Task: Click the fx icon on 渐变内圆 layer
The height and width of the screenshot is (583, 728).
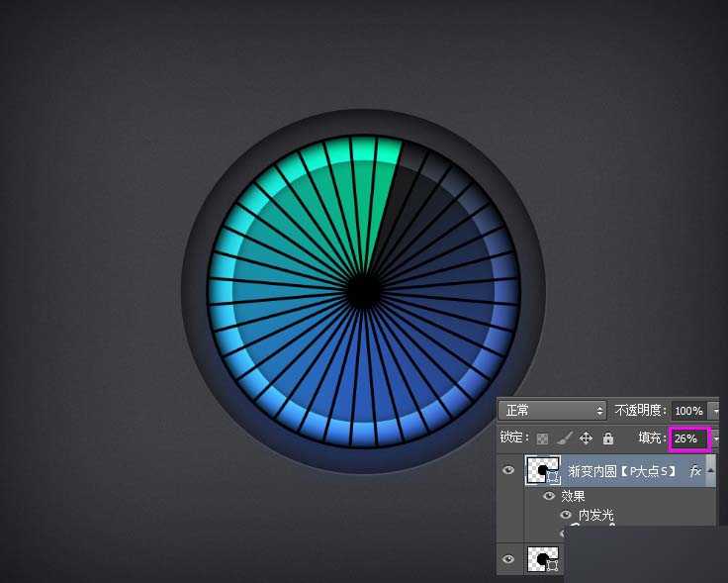Action: (x=694, y=471)
